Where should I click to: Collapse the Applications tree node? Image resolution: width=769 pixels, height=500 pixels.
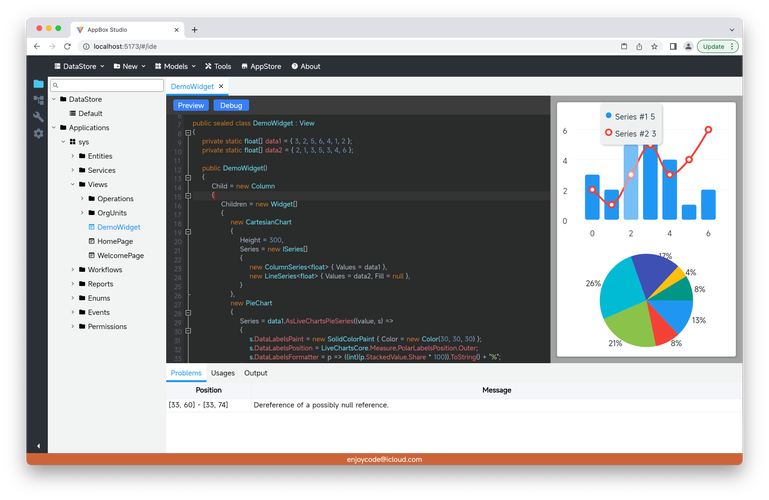pos(54,127)
